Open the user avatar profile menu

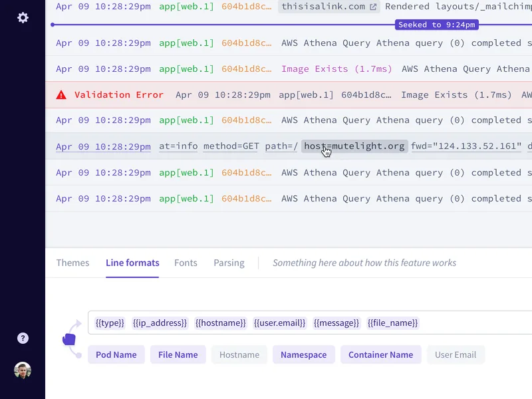point(23,370)
